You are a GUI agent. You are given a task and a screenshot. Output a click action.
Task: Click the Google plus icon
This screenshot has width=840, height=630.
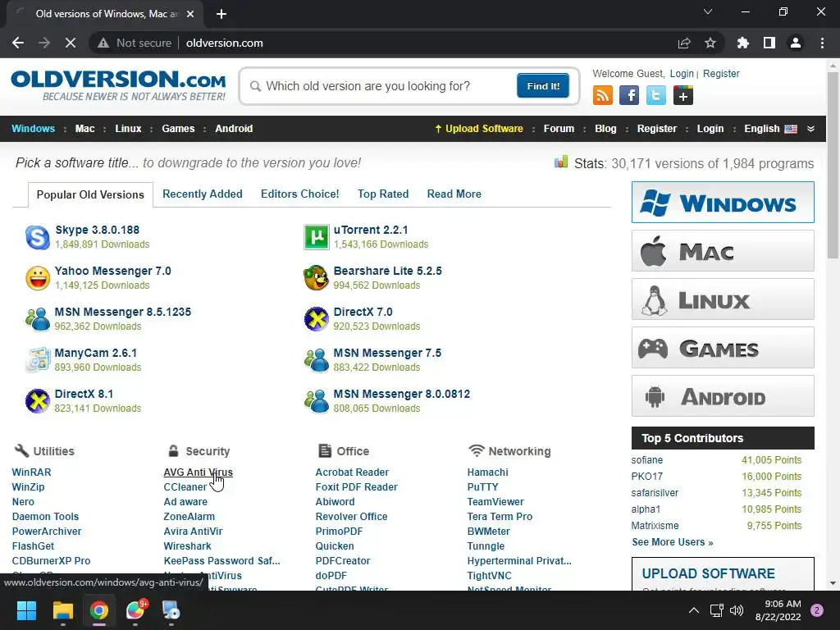click(683, 95)
